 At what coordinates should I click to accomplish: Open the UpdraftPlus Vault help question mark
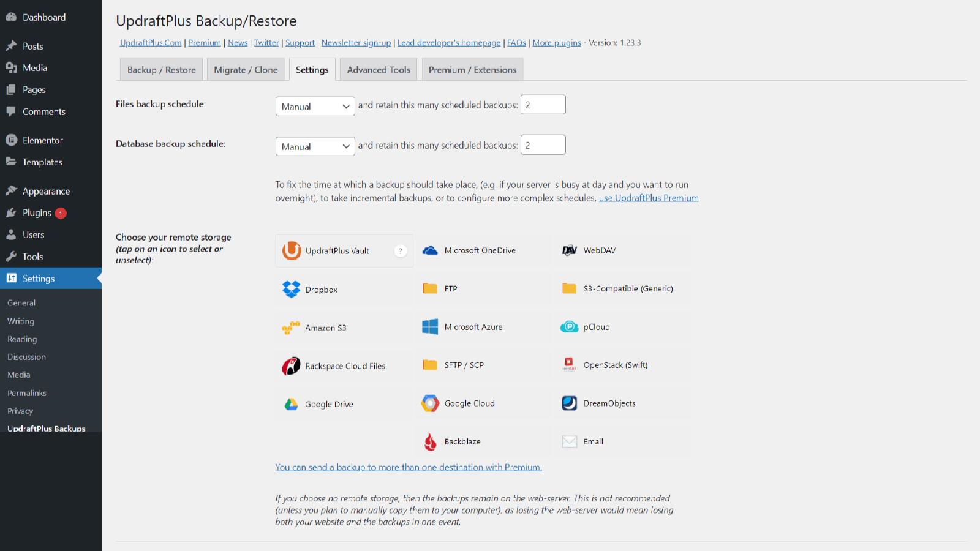tap(401, 251)
